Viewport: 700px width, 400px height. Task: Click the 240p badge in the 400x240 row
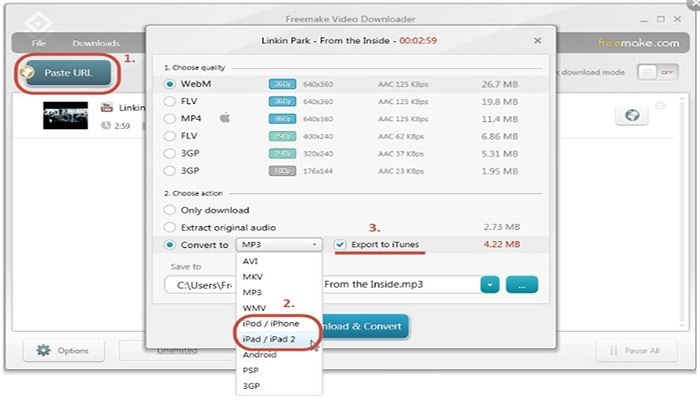(282, 136)
